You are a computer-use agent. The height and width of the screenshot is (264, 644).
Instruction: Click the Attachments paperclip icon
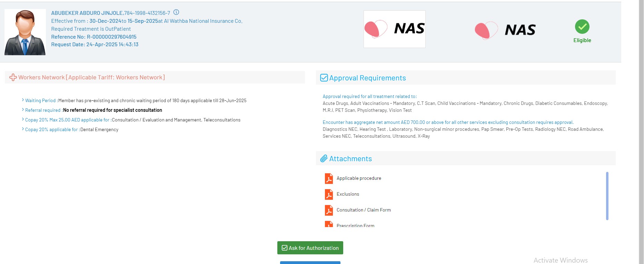(324, 159)
